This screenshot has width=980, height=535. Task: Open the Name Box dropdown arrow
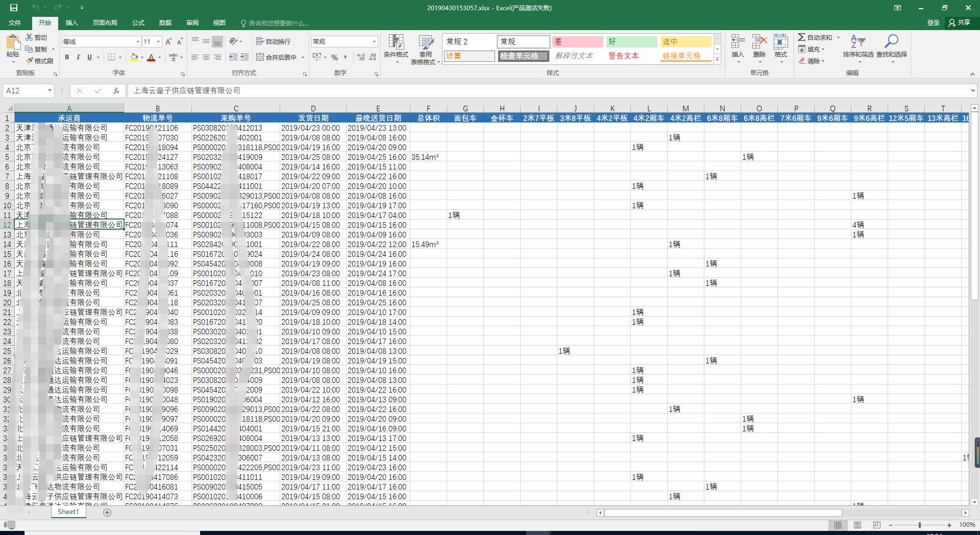click(50, 90)
